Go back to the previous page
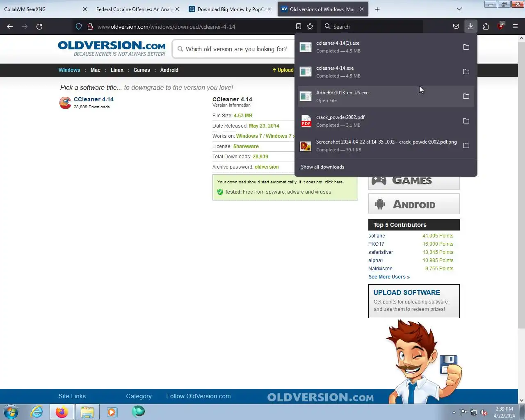525x420 pixels. [10, 26]
